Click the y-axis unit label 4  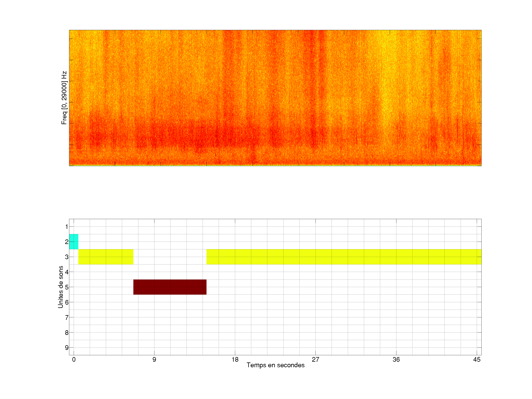[x=67, y=272]
